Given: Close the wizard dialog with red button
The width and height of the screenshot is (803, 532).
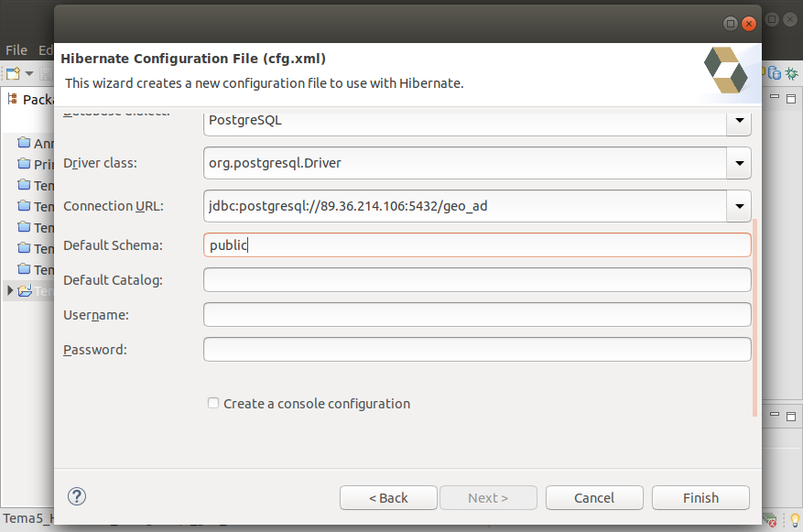Looking at the screenshot, I should pyautogui.click(x=749, y=24).
